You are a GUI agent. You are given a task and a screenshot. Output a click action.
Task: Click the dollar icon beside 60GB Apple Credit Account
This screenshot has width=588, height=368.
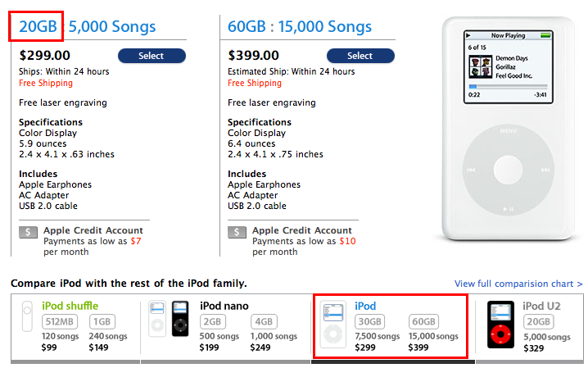tap(237, 233)
